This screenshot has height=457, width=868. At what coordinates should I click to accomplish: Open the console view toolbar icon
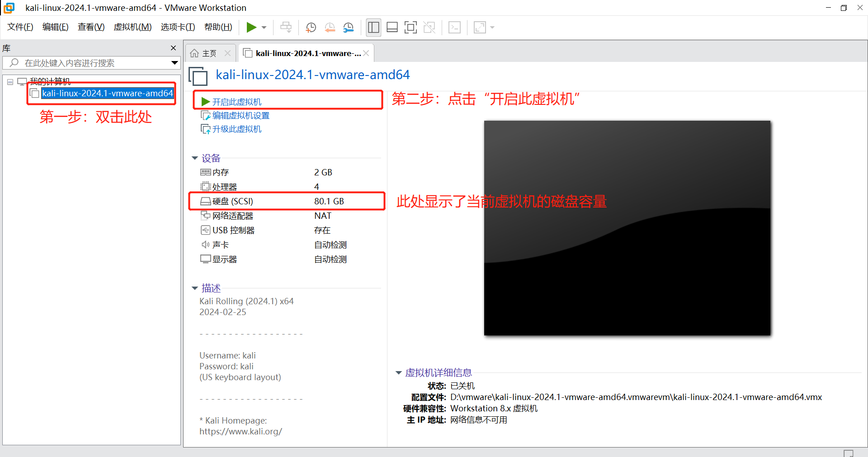click(x=454, y=28)
